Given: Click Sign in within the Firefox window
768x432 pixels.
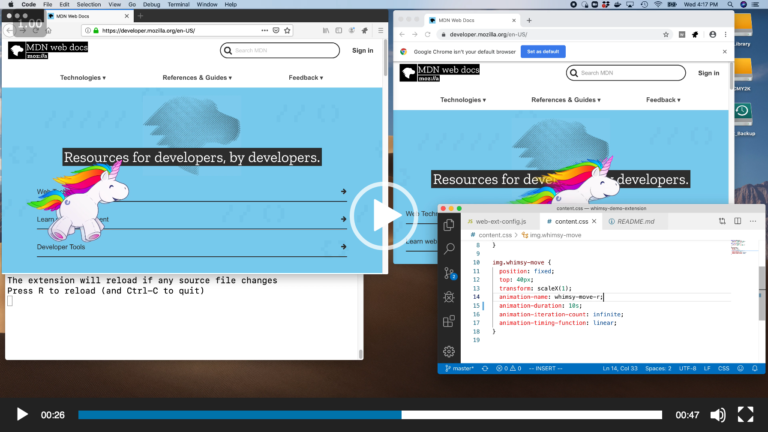Looking at the screenshot, I should pos(362,50).
